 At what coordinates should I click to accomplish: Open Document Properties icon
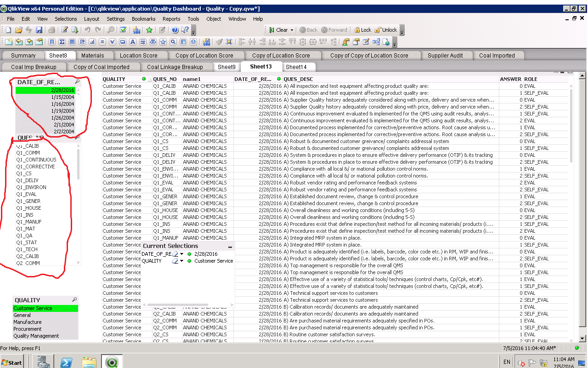(356, 42)
